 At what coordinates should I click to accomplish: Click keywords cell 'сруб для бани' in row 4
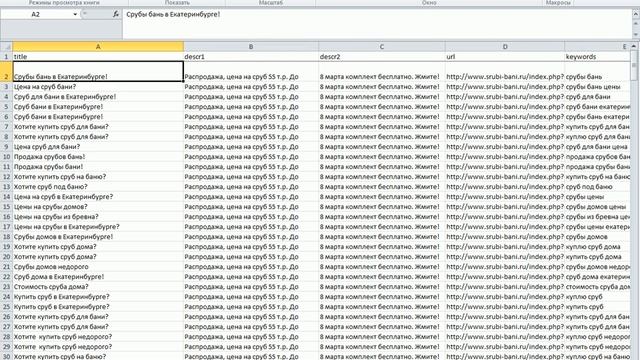598,97
